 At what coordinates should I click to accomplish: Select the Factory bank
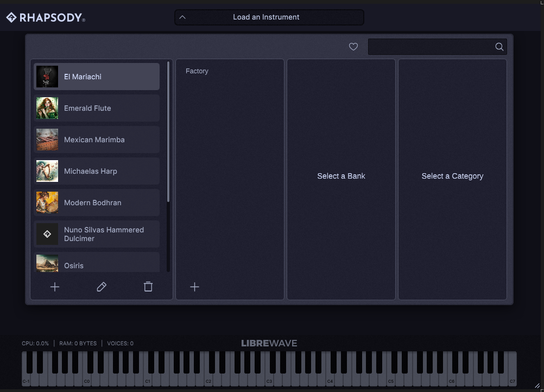197,71
